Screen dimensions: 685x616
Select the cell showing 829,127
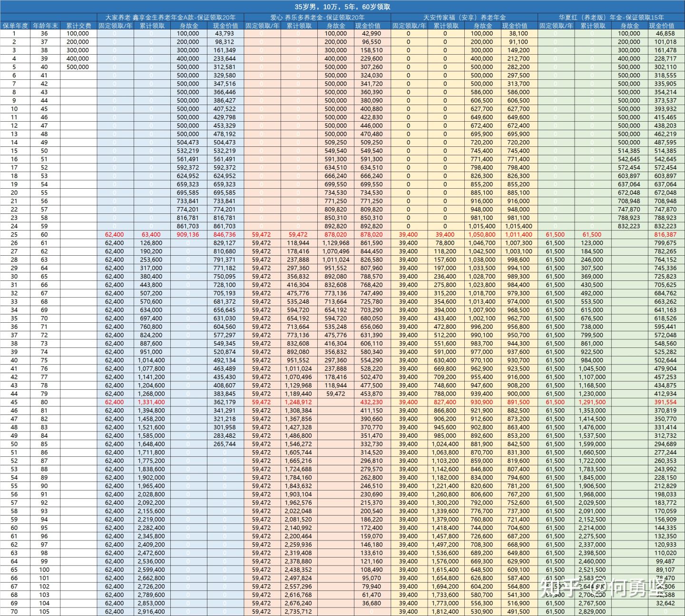[x=225, y=243]
